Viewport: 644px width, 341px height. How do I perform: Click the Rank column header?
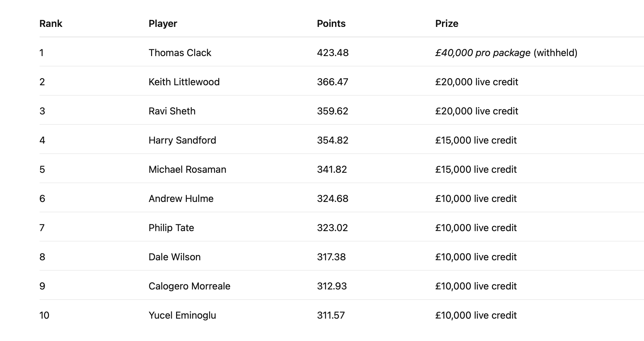point(51,24)
